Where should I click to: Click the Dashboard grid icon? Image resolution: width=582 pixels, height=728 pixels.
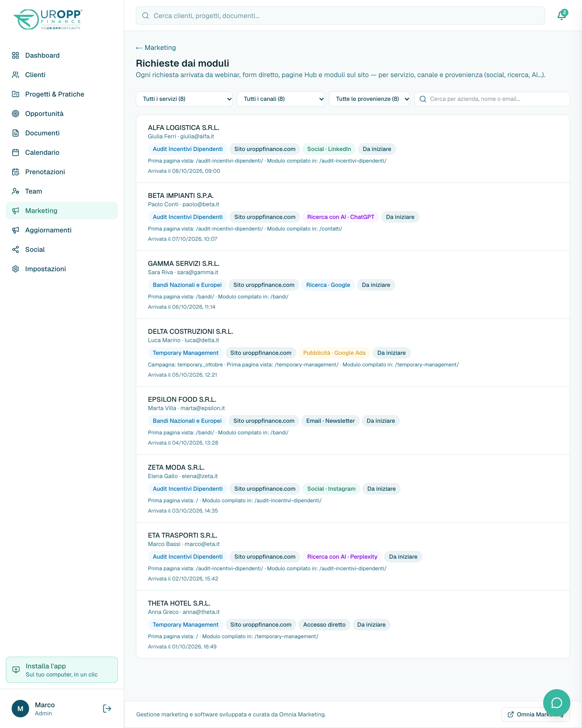click(16, 55)
